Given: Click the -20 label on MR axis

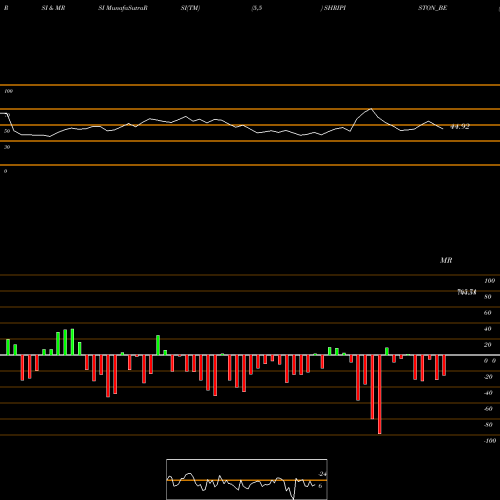Looking at the screenshot, I should 488,377.
